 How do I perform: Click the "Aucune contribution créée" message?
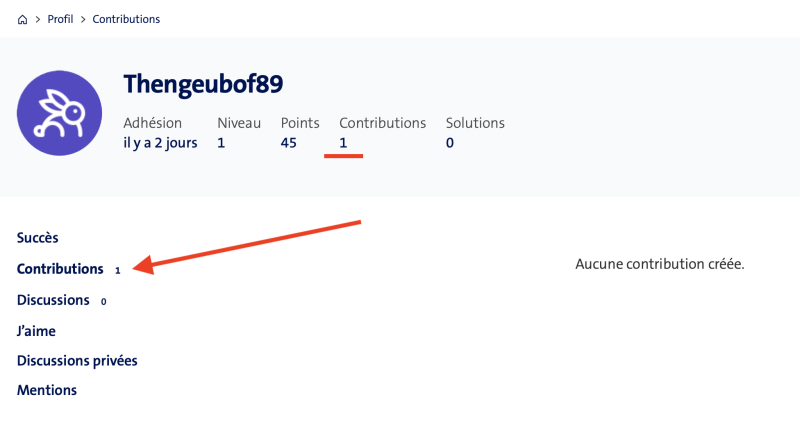click(660, 265)
